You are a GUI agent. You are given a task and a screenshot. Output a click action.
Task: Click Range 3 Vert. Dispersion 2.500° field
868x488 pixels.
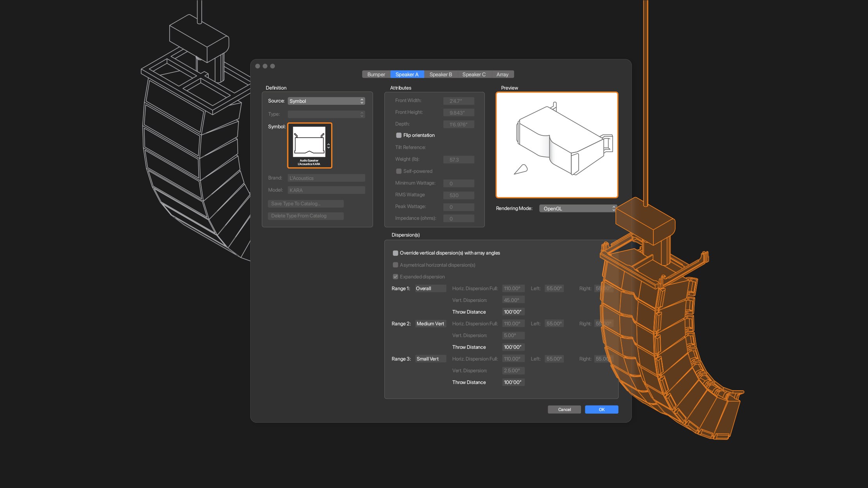tap(513, 370)
